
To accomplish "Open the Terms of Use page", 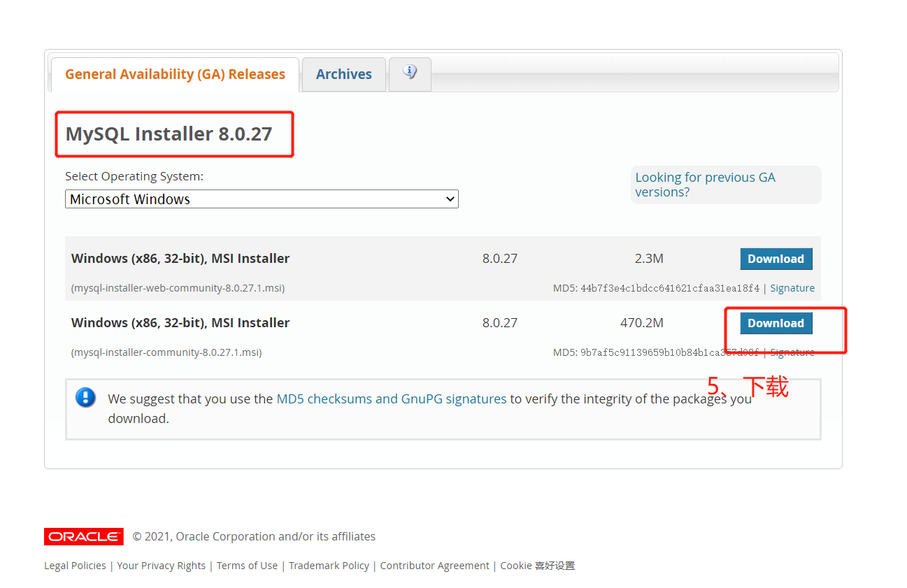I will tap(247, 565).
